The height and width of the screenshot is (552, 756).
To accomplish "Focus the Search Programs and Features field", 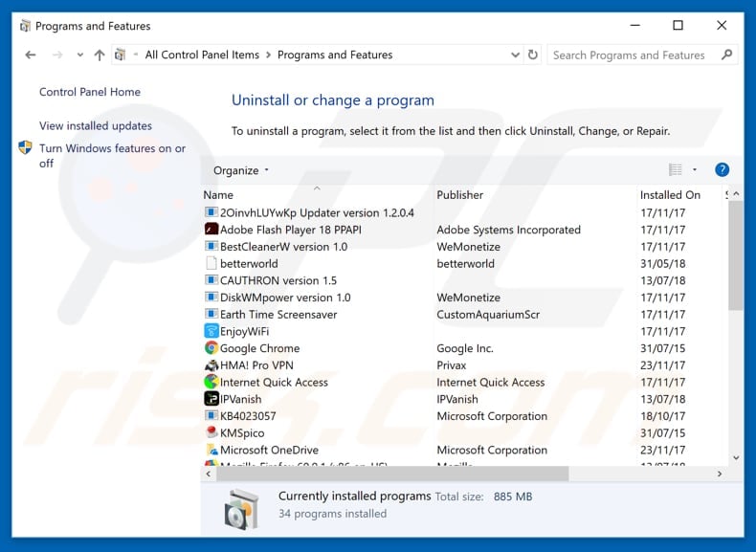I will tap(642, 55).
